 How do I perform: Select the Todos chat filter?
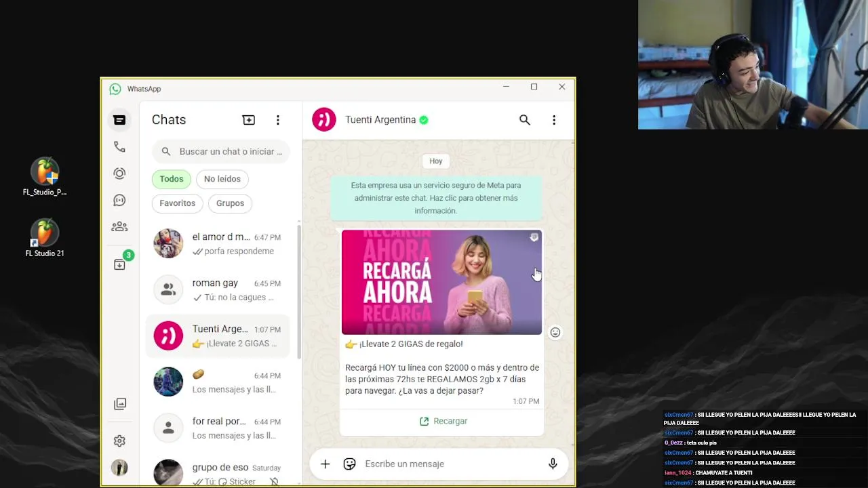coord(172,179)
